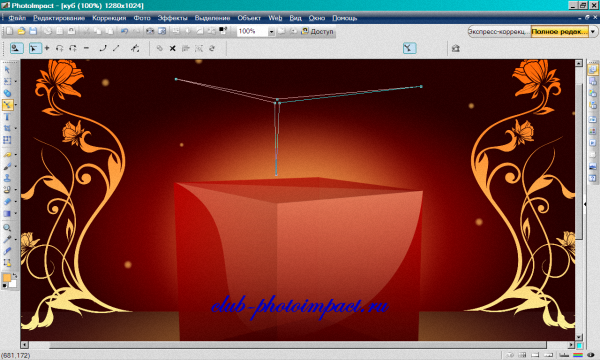The image size is (600, 360).
Task: Click the Undo arrow icon
Action: click(124, 31)
